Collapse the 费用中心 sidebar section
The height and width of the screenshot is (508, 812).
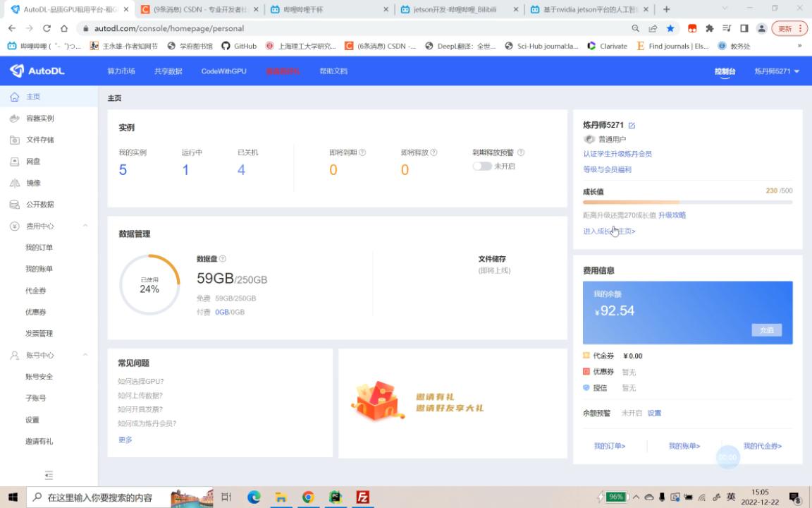[x=85, y=226]
